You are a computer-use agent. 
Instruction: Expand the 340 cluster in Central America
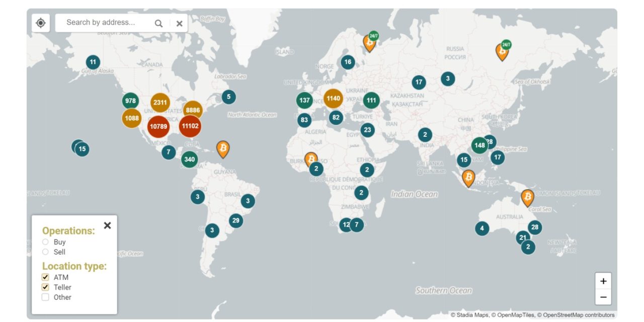click(189, 159)
